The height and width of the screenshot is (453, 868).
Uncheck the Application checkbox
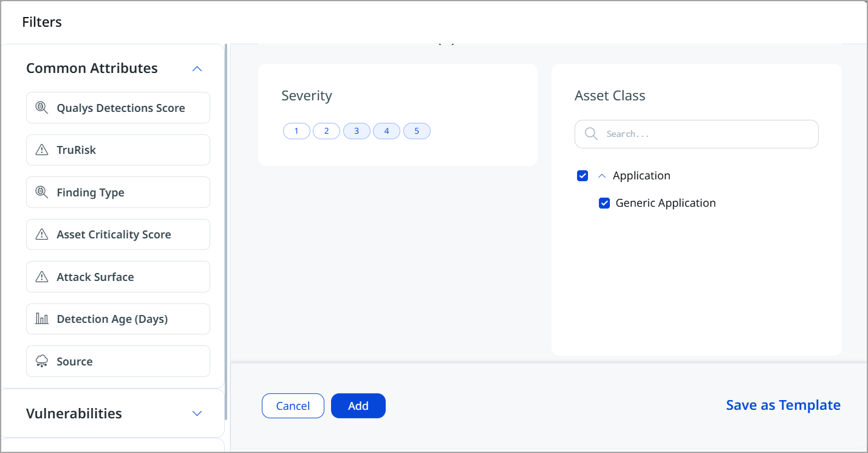pos(583,175)
